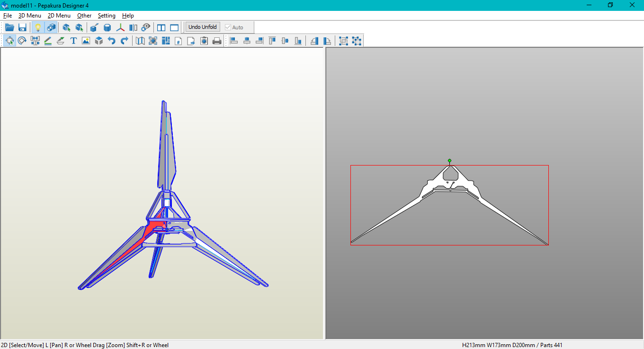Click the eye view toggle icon
Screen dimensions: 644x349
pyautogui.click(x=146, y=27)
